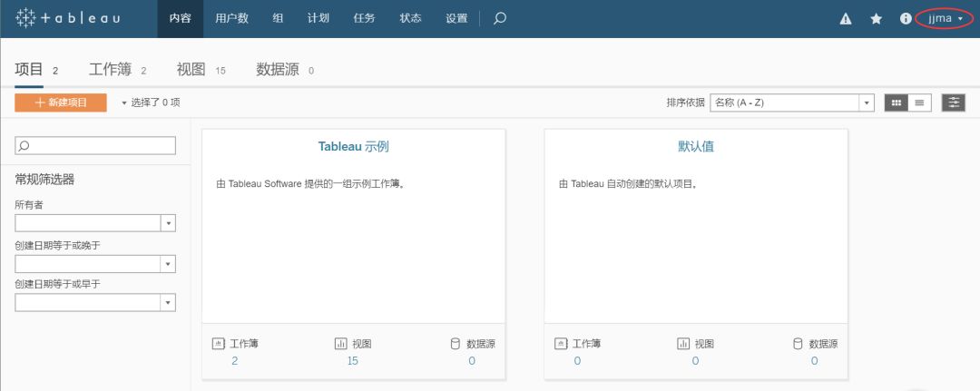Screen dimensions: 980x391
Task: Toggle the filter panel sliders icon
Action: tap(954, 103)
